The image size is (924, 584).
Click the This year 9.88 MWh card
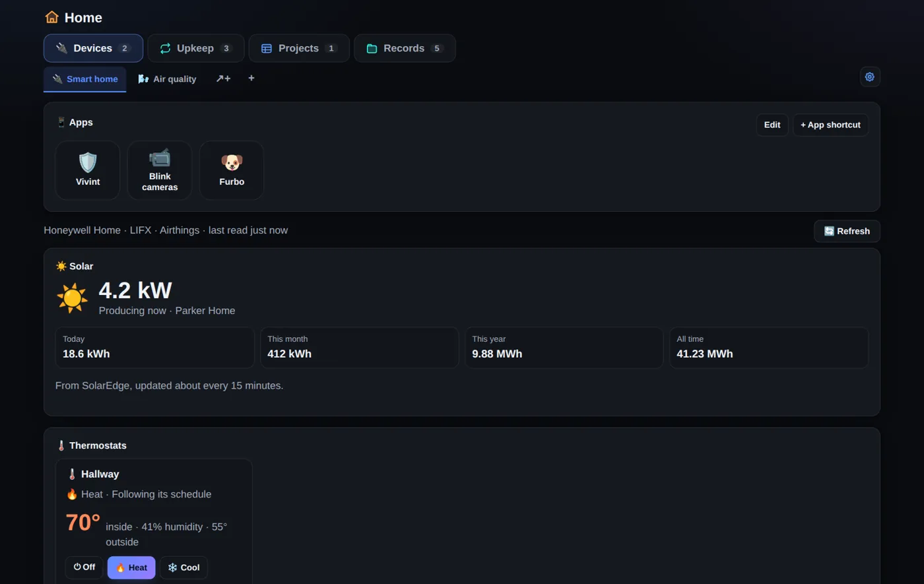(x=564, y=347)
